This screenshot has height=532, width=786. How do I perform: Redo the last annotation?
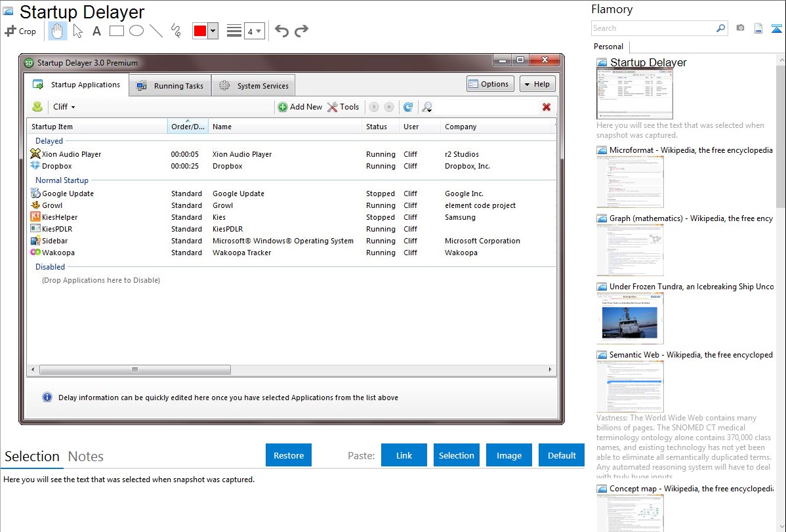point(301,31)
